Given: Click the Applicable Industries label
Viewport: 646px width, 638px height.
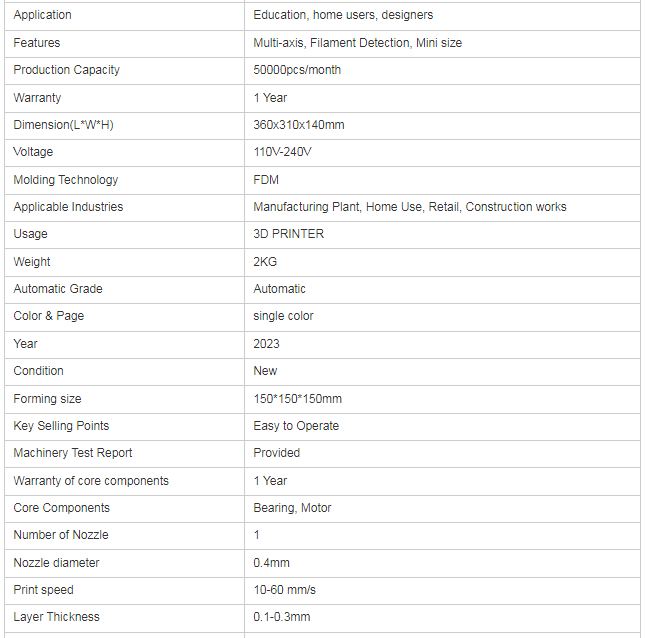Looking at the screenshot, I should [x=68, y=207].
